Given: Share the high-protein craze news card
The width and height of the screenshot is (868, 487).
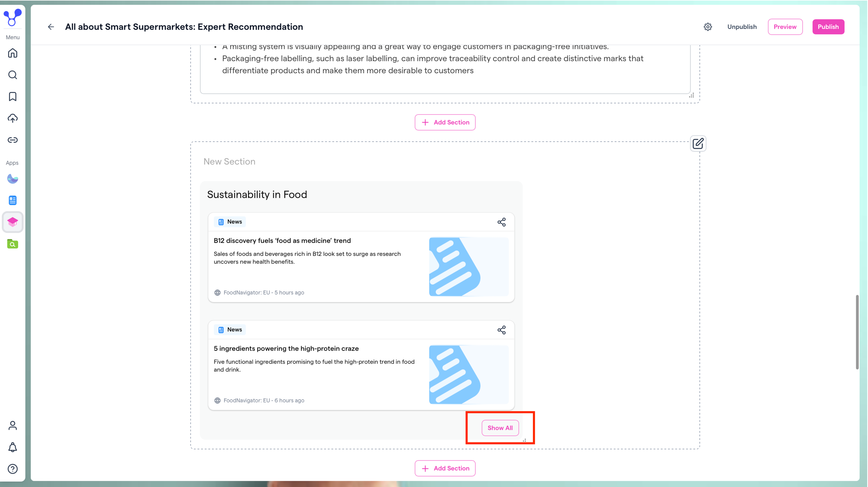Looking at the screenshot, I should point(501,330).
